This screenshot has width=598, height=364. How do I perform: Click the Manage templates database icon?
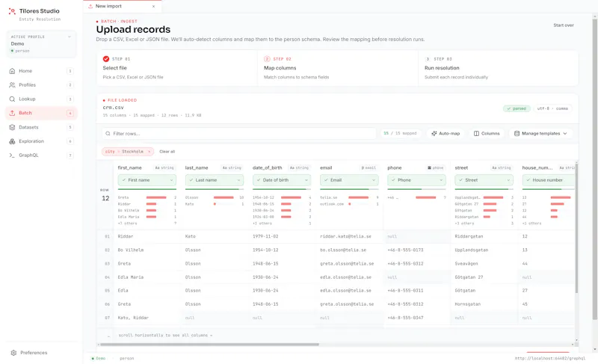(517, 133)
